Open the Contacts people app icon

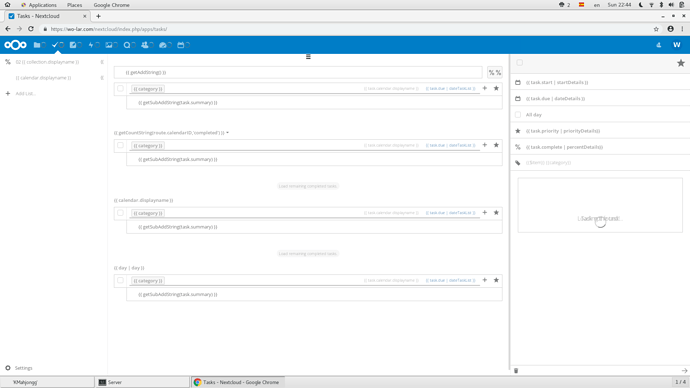pyautogui.click(x=145, y=45)
